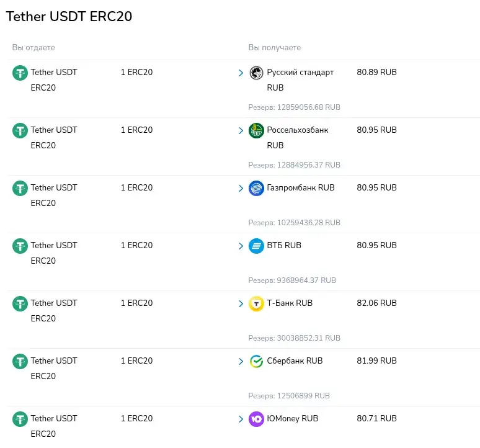Click the 80.95 RUB rate for ВТБ
480x448 pixels.
376,245
